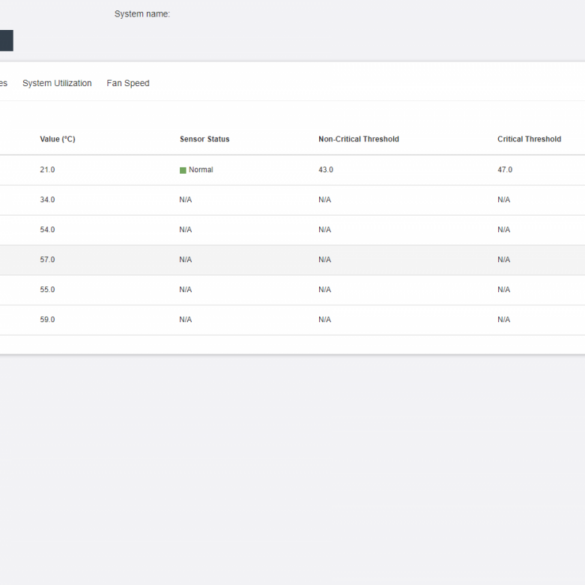
Task: Click the 47.0 critical threshold value
Action: (x=505, y=170)
